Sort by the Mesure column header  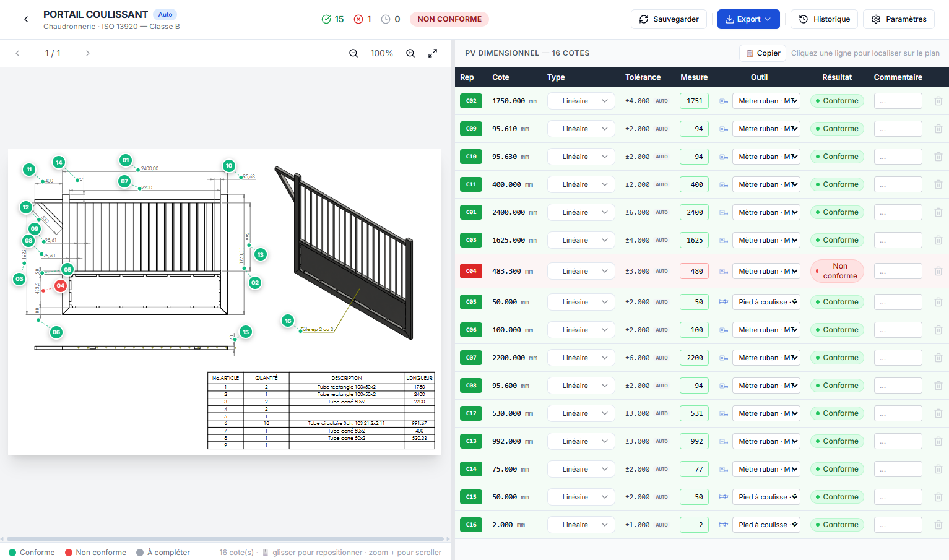694,77
